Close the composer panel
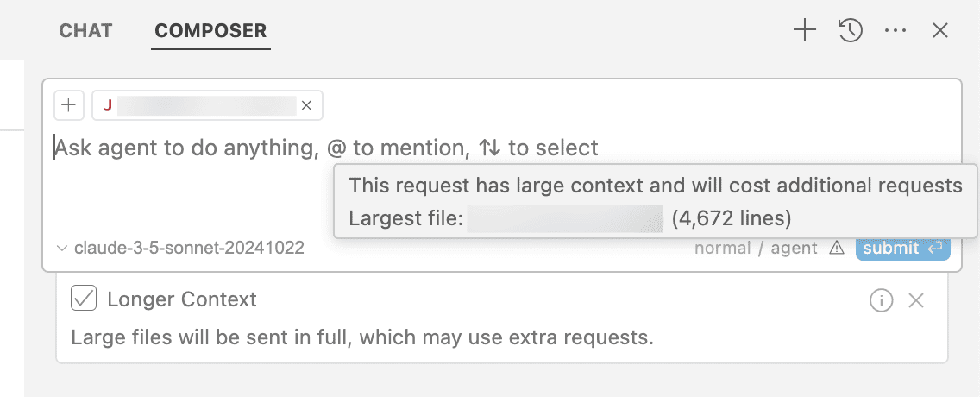The image size is (980, 397). pos(940,30)
